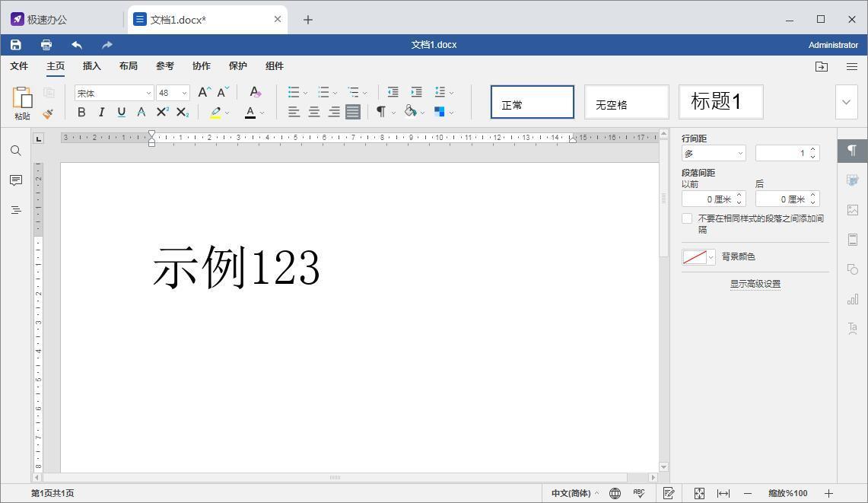Click the format painter brush icon

tap(48, 113)
